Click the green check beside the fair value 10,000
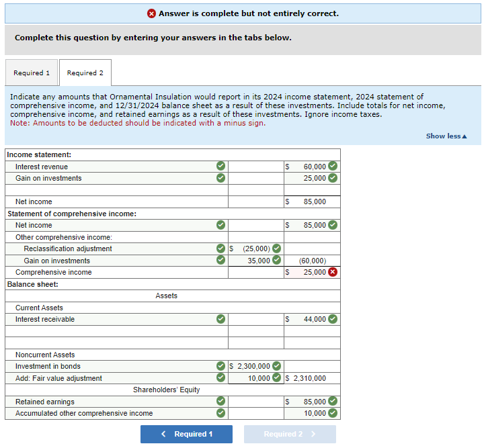 (277, 377)
